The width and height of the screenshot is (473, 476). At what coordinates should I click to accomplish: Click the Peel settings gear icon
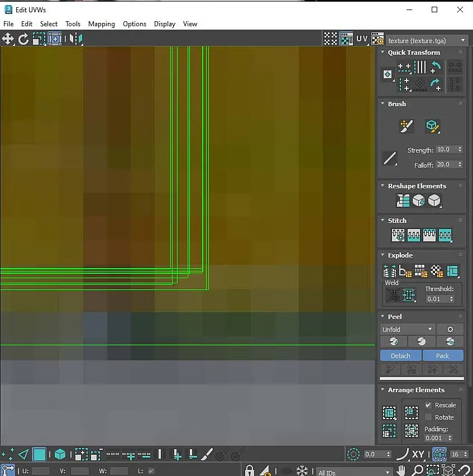point(450,329)
